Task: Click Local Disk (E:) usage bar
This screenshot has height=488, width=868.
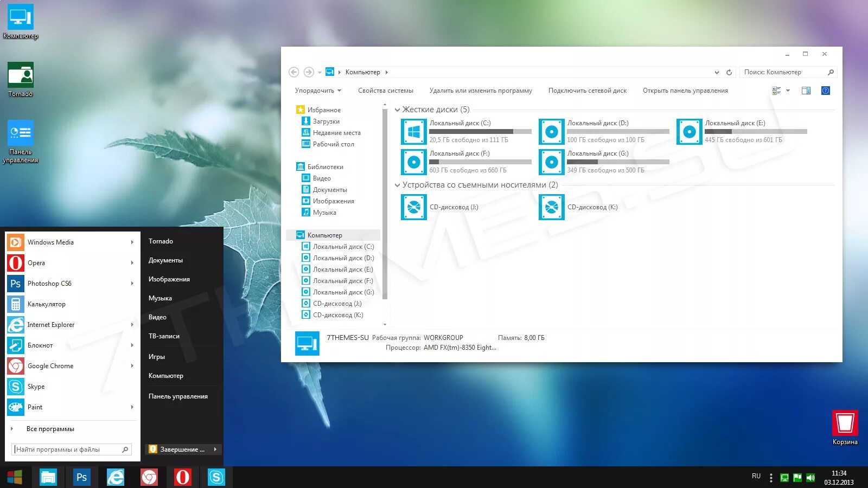Action: (756, 131)
